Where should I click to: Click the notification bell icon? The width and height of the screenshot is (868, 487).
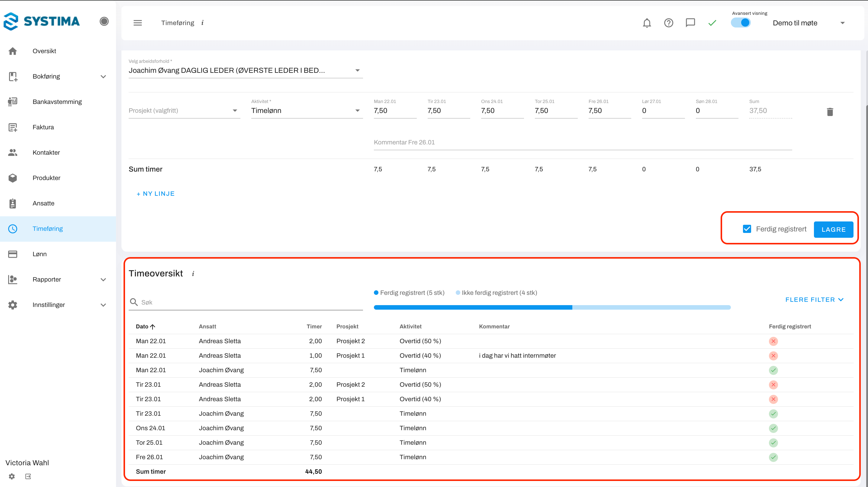pos(647,23)
